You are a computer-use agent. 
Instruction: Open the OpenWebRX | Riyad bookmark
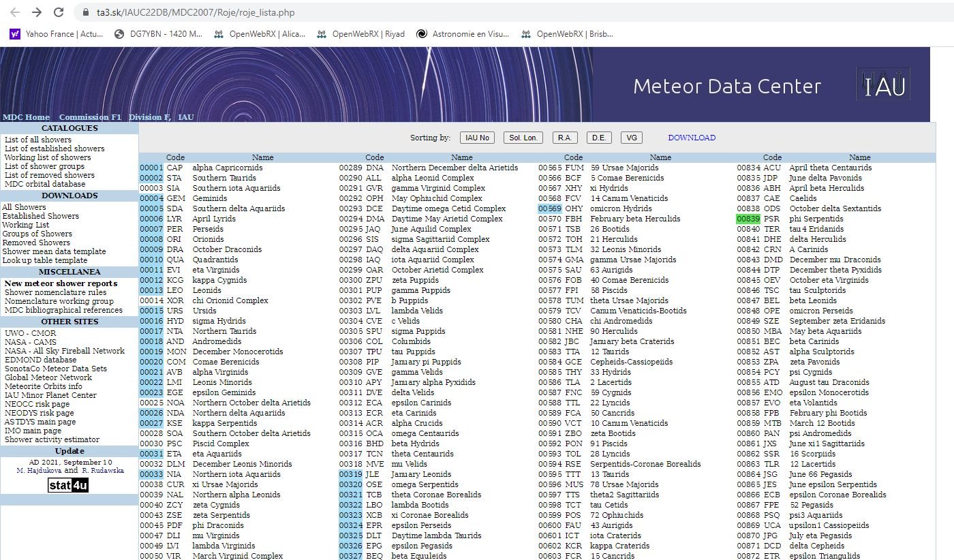click(360, 33)
